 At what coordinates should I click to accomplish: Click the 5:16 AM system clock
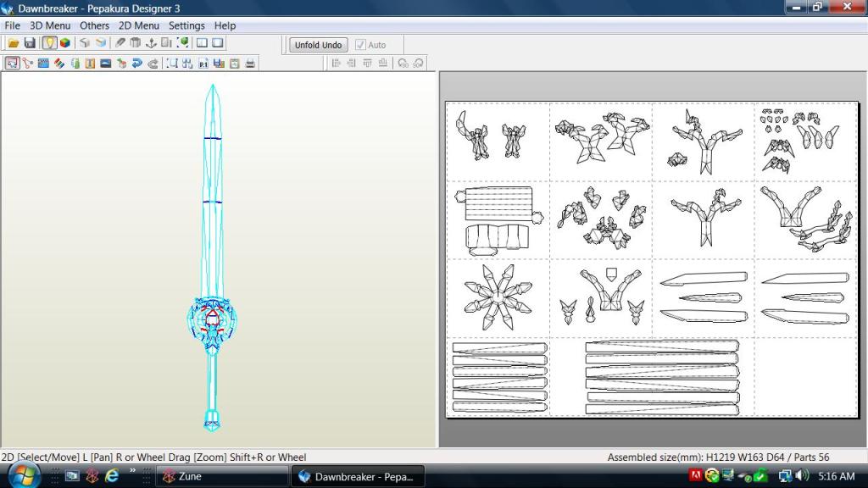point(836,476)
